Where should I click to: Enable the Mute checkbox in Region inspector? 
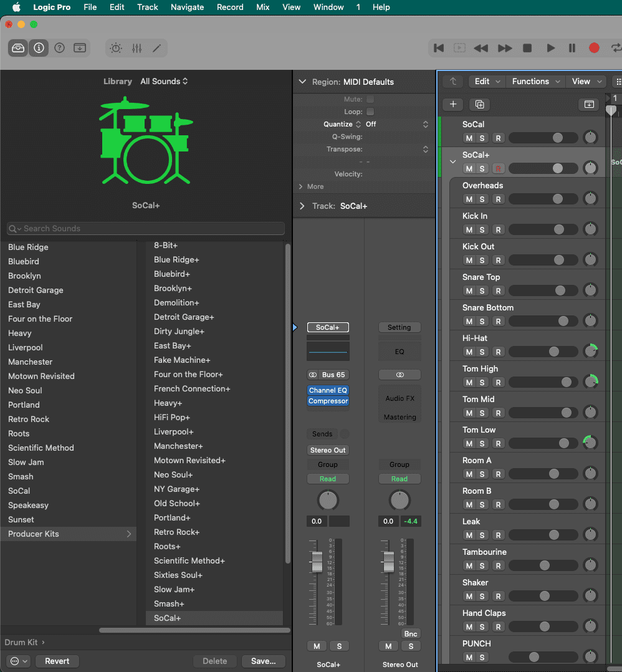pyautogui.click(x=370, y=99)
